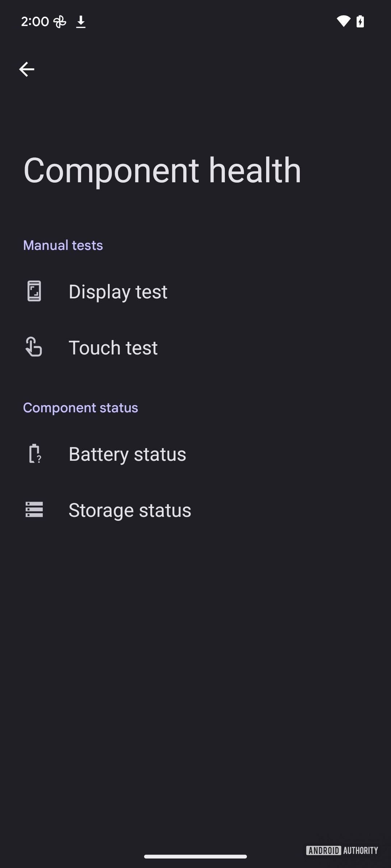This screenshot has height=868, width=391.
Task: Open Battery status
Action: [x=127, y=454]
